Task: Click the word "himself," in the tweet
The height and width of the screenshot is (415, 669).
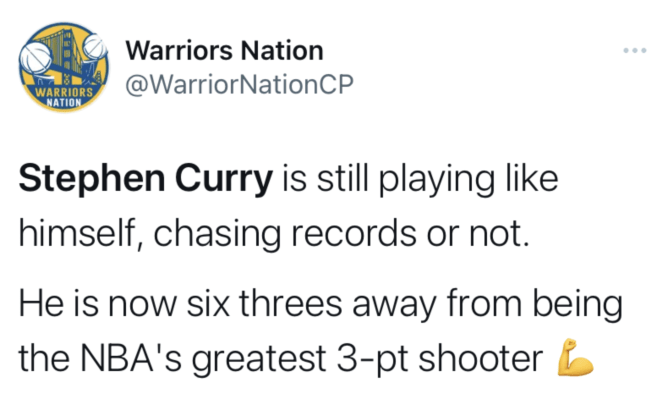Action: (x=81, y=233)
